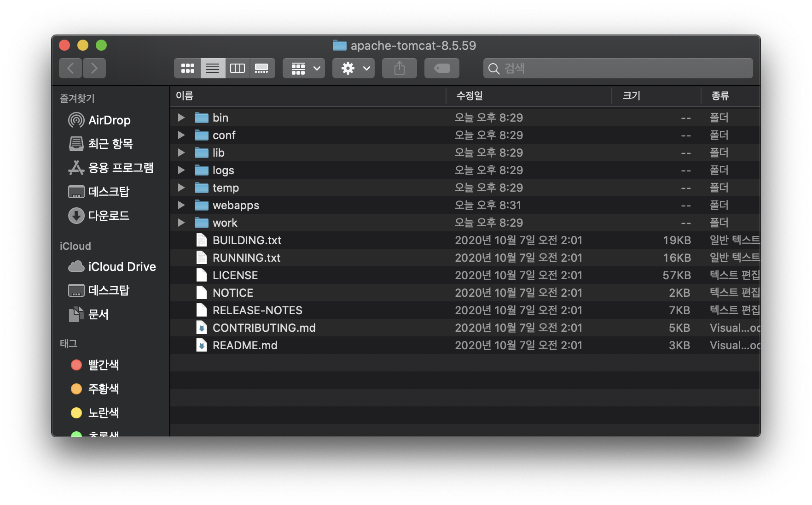Select the work folder icon
Viewport: 812px width, 505px height.
pyautogui.click(x=202, y=223)
